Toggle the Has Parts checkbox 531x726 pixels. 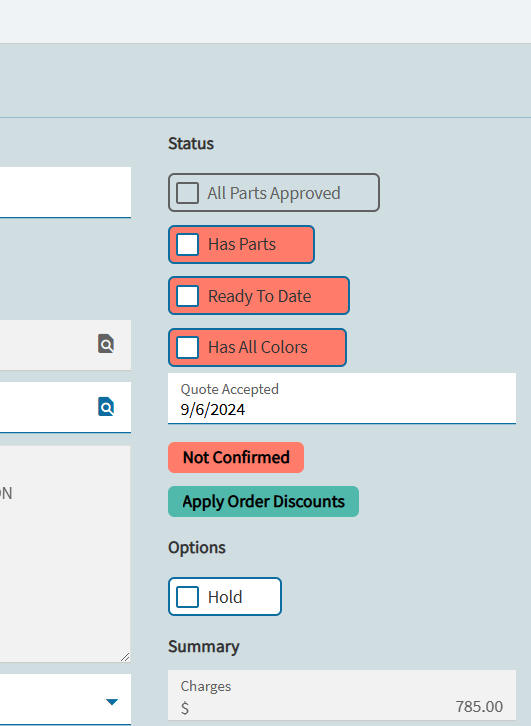[187, 244]
